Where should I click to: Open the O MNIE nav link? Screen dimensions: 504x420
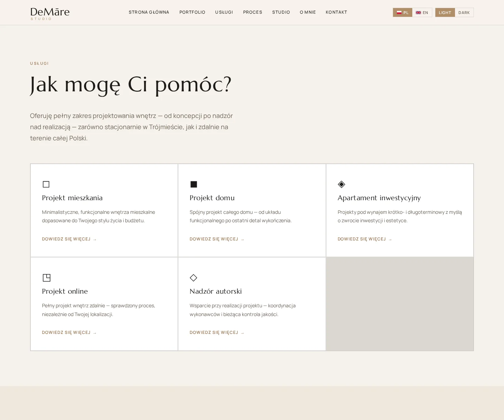coord(308,12)
